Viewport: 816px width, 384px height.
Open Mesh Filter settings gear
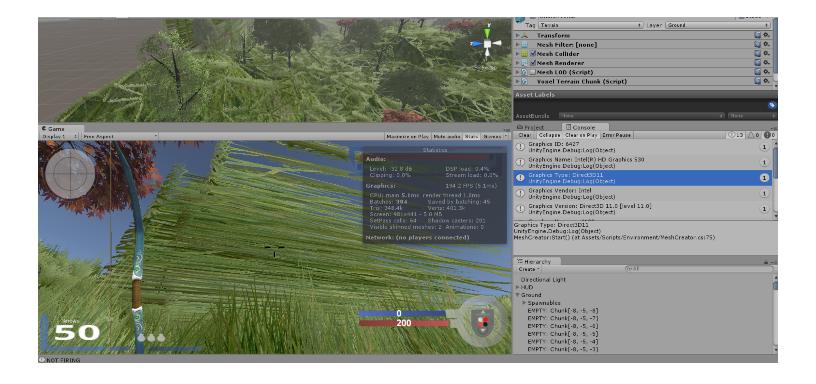point(766,45)
